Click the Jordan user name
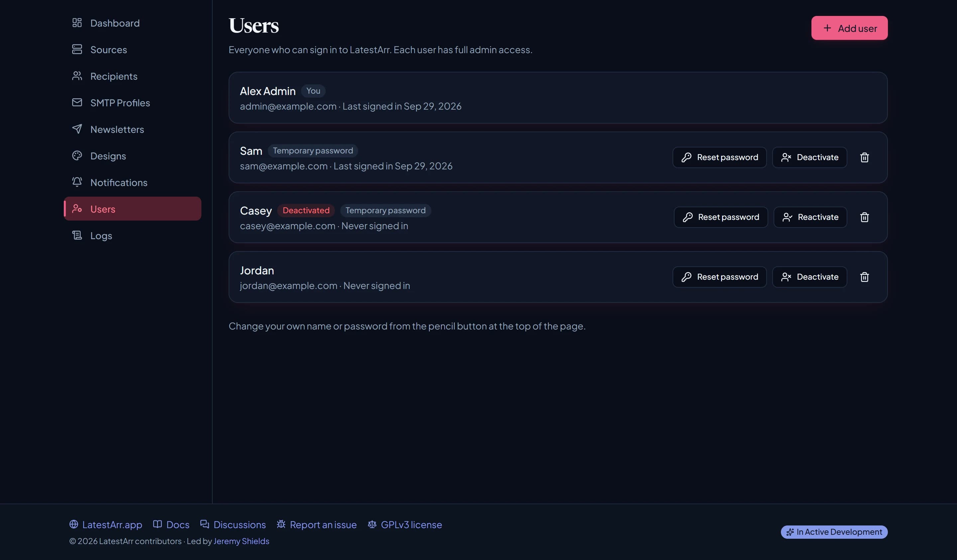 [x=257, y=270]
